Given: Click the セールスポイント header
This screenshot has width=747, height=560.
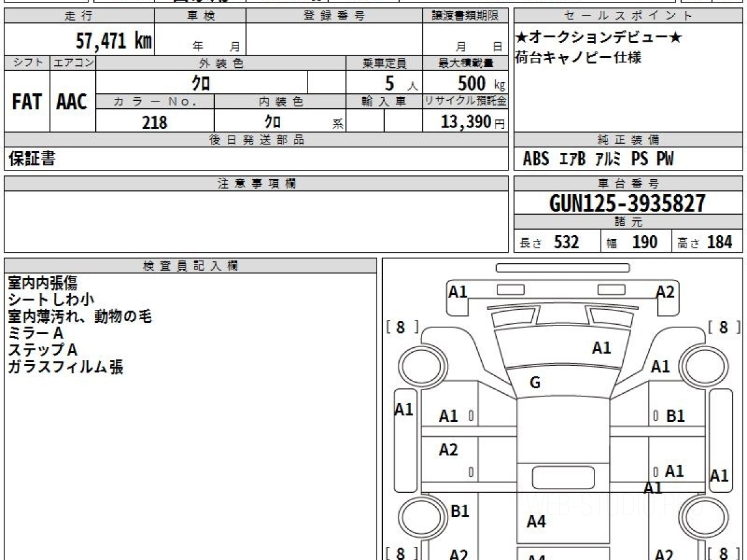Looking at the screenshot, I should coord(629,16).
